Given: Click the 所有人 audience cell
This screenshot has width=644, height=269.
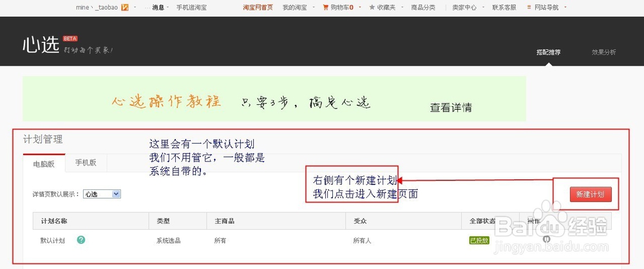Looking at the screenshot, I should click(x=362, y=241).
